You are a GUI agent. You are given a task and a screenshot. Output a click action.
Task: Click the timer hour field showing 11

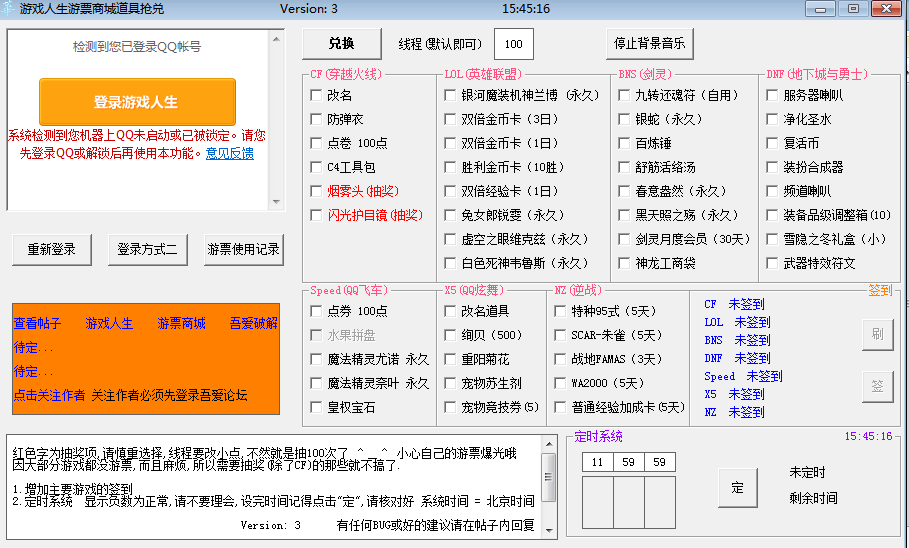(598, 462)
